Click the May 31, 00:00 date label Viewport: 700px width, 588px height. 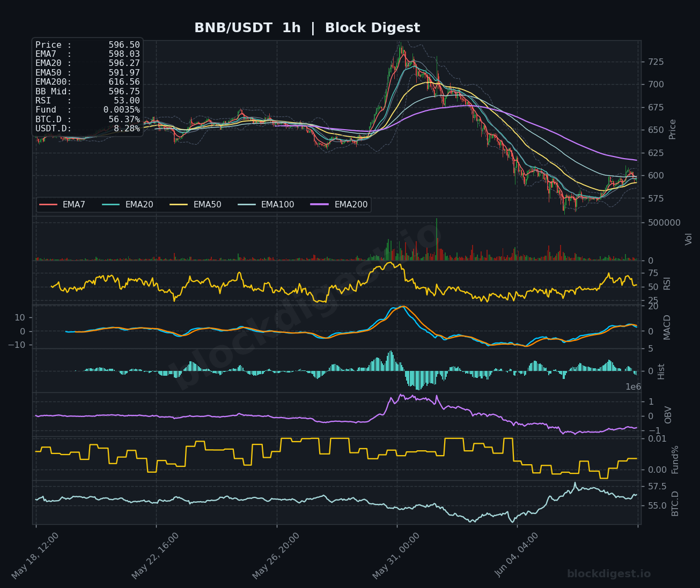pyautogui.click(x=396, y=556)
